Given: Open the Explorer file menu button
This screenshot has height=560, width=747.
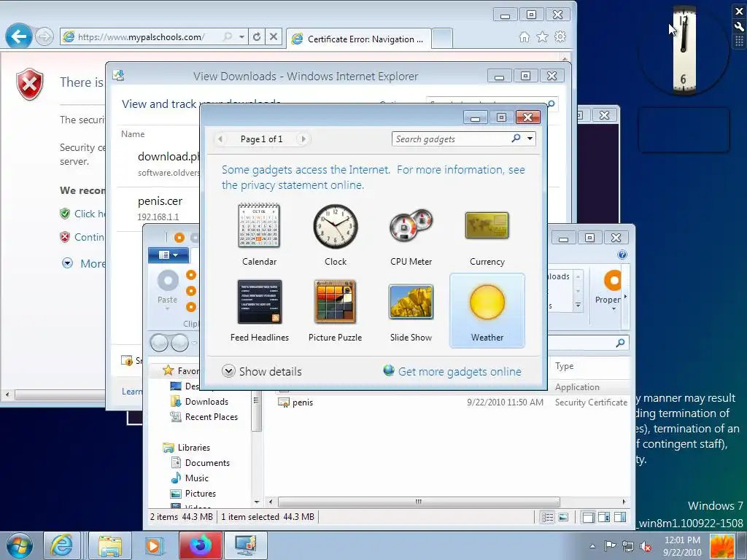Looking at the screenshot, I should point(169,254).
